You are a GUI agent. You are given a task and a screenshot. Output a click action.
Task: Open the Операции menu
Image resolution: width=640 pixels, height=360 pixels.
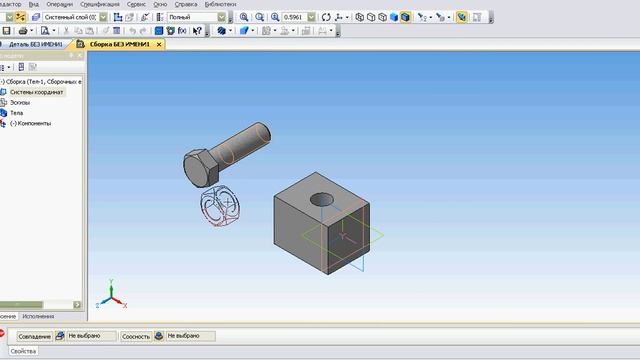(60, 4)
